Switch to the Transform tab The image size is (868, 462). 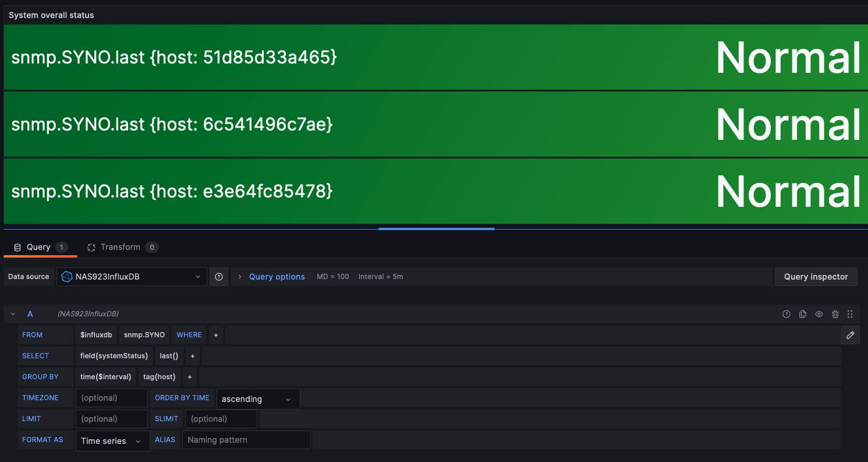point(120,247)
